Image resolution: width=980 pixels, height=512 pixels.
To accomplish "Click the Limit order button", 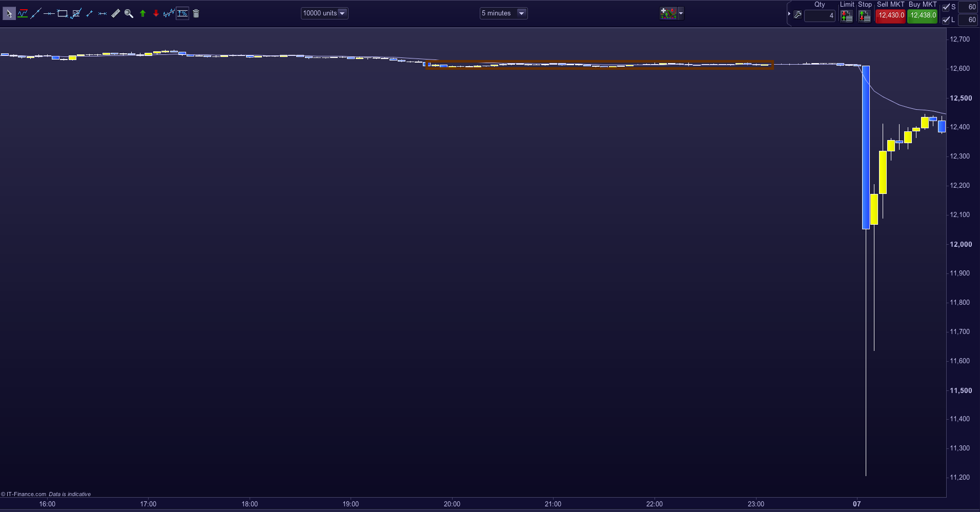I will point(846,16).
